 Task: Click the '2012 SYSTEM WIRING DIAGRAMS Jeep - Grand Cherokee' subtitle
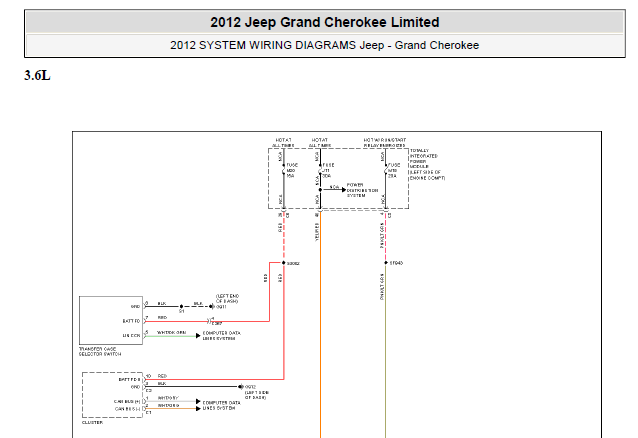[x=324, y=45]
